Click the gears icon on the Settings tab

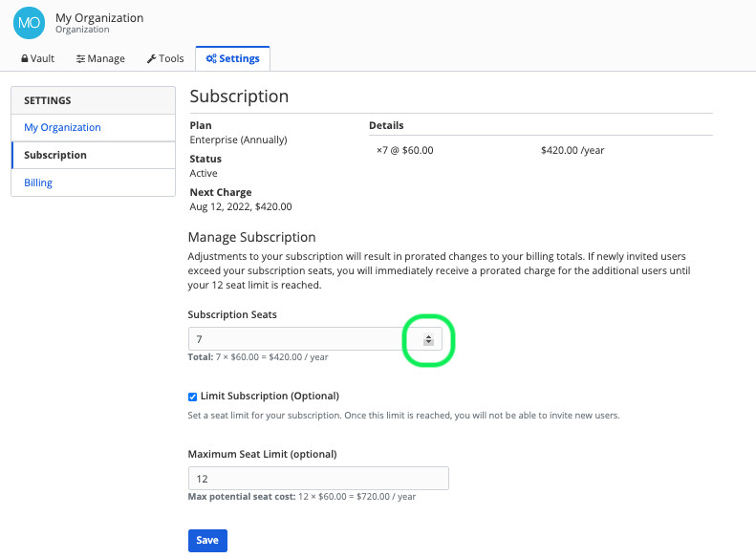pyautogui.click(x=211, y=59)
